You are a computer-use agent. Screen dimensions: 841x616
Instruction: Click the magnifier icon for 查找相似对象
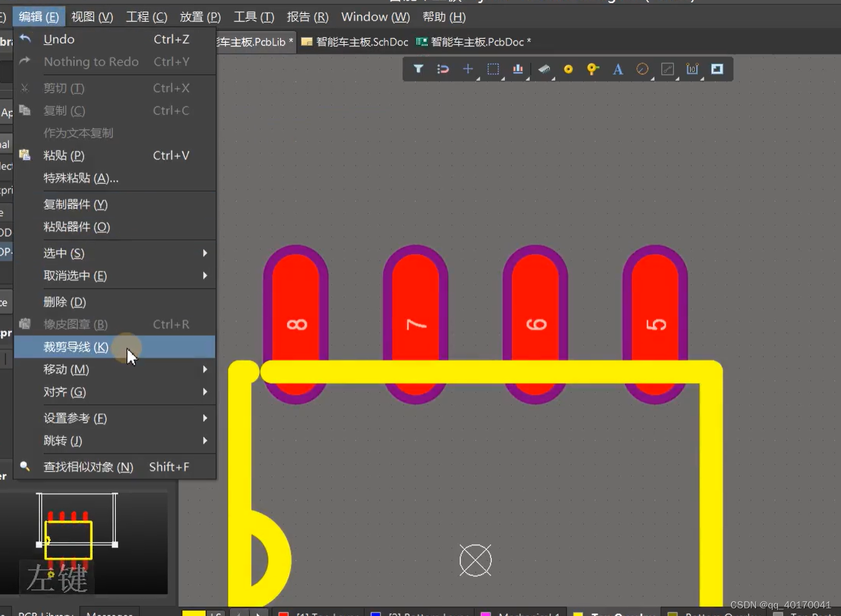point(25,466)
